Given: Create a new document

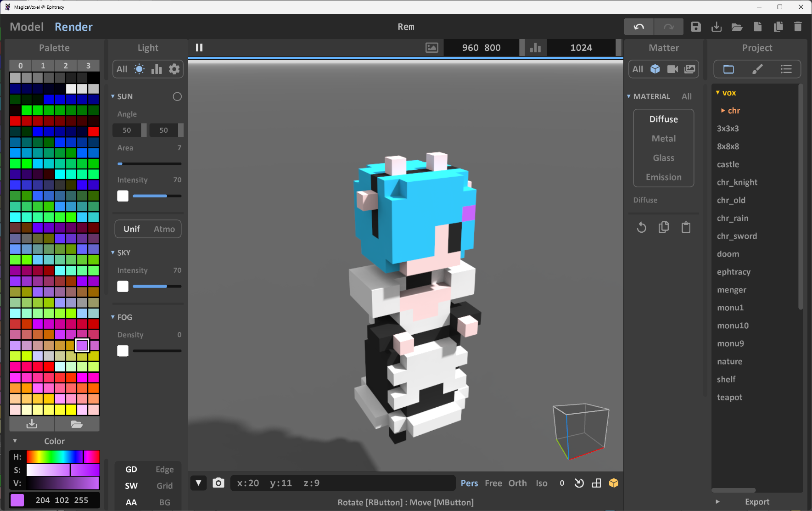Looking at the screenshot, I should pos(758,27).
